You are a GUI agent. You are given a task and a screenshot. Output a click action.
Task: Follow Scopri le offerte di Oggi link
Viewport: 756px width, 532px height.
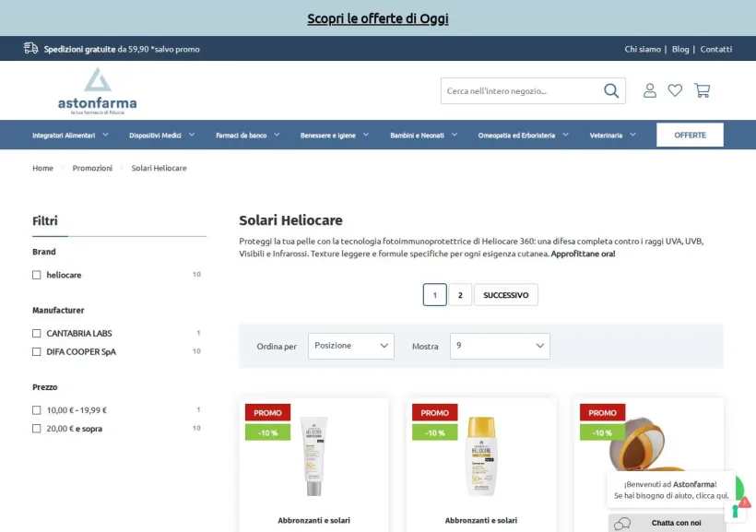378,18
